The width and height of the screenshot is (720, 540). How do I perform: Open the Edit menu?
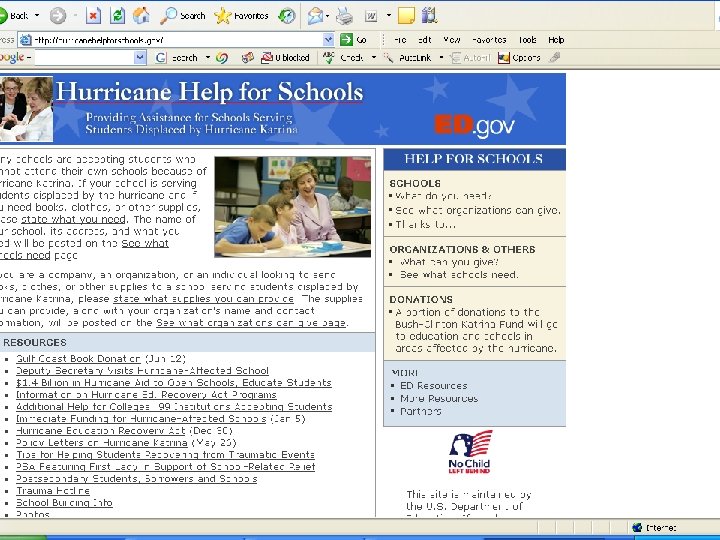[425, 40]
